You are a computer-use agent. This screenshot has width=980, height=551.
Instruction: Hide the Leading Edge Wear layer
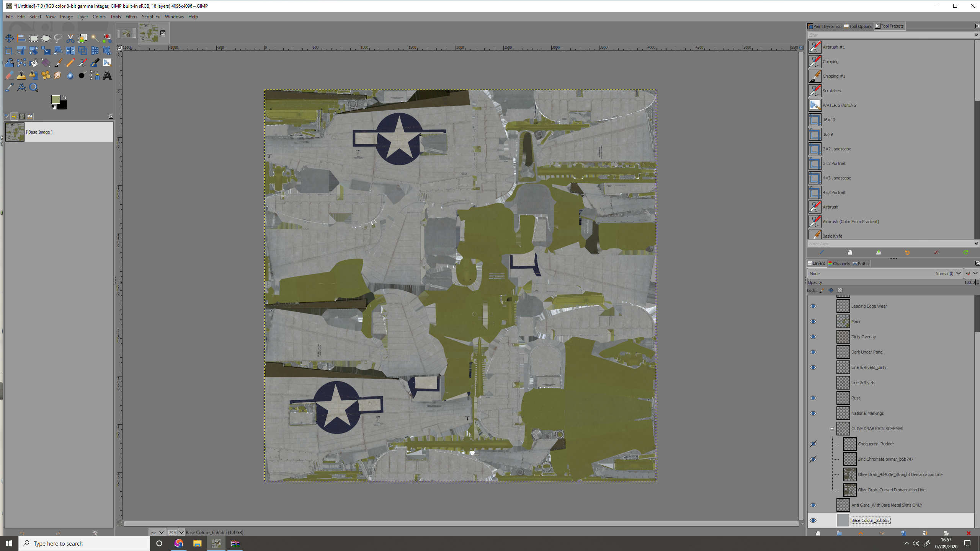pyautogui.click(x=813, y=306)
